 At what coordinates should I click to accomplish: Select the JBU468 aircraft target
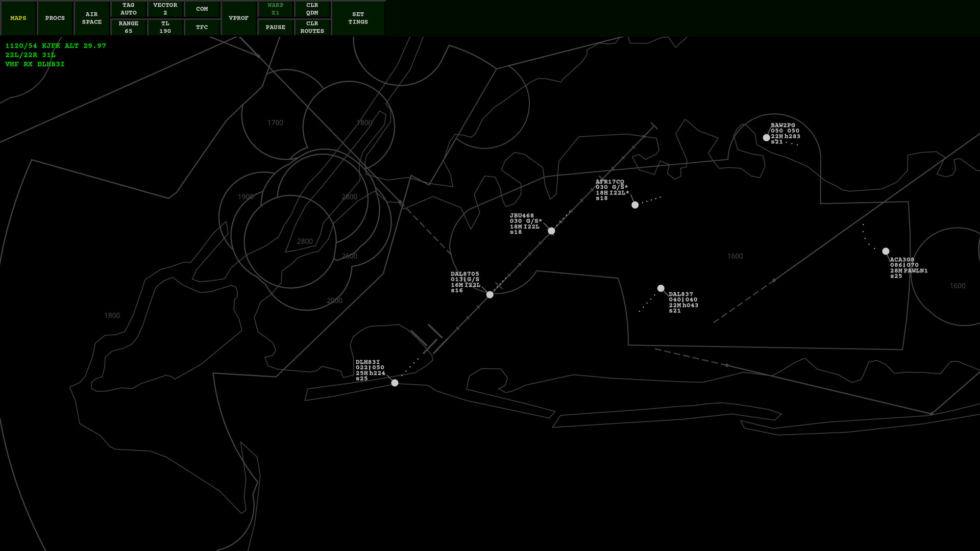551,231
